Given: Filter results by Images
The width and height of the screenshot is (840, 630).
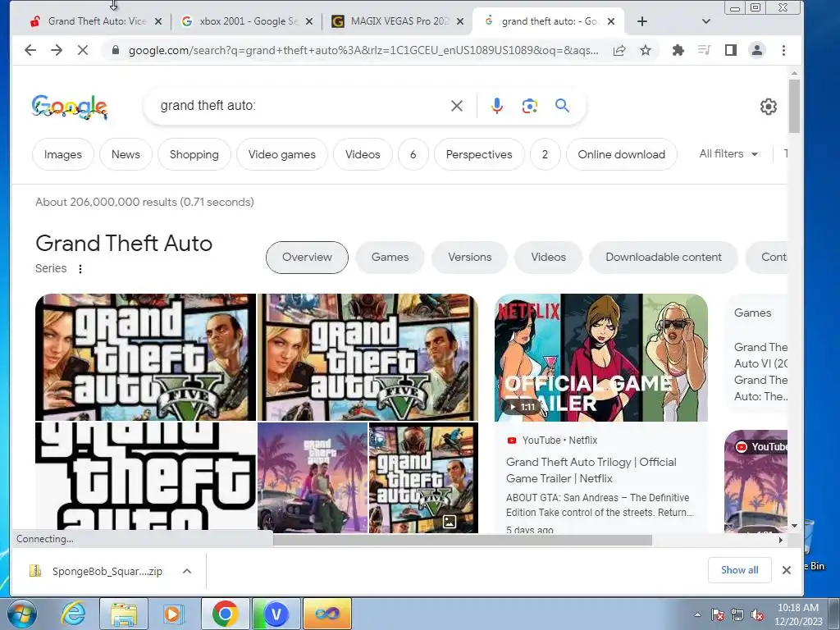Looking at the screenshot, I should point(62,154).
